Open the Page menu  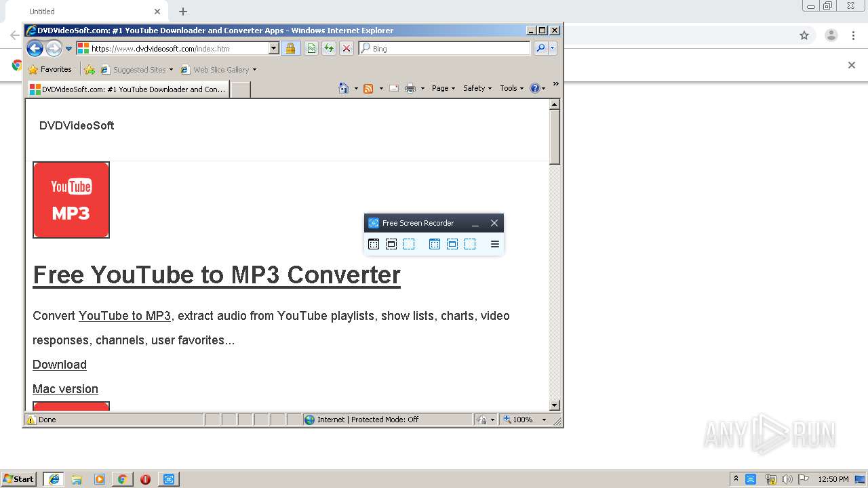[443, 88]
